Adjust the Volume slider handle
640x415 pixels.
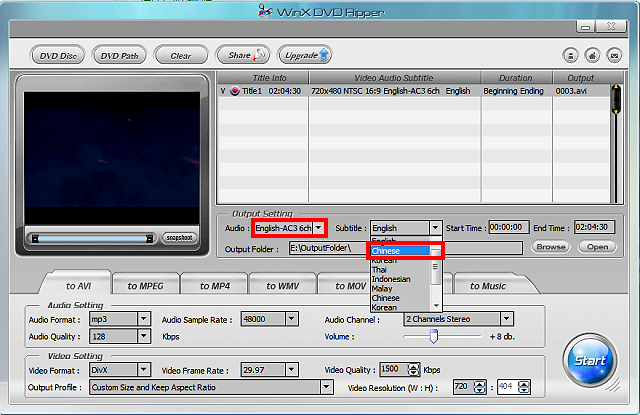click(x=434, y=336)
